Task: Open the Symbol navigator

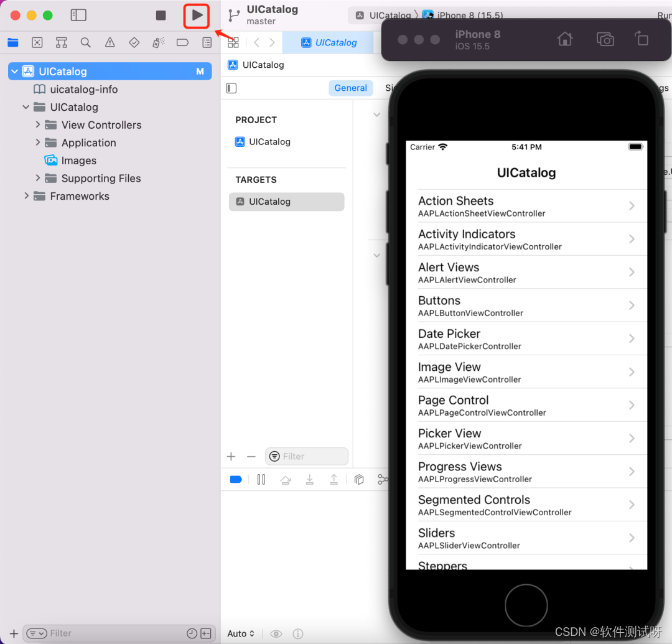Action: [61, 42]
